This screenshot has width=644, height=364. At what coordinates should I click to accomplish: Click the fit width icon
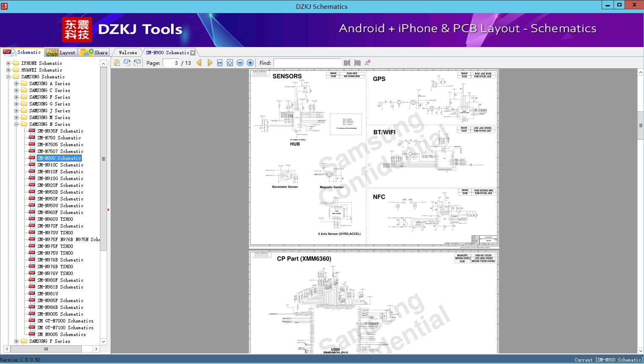point(220,63)
